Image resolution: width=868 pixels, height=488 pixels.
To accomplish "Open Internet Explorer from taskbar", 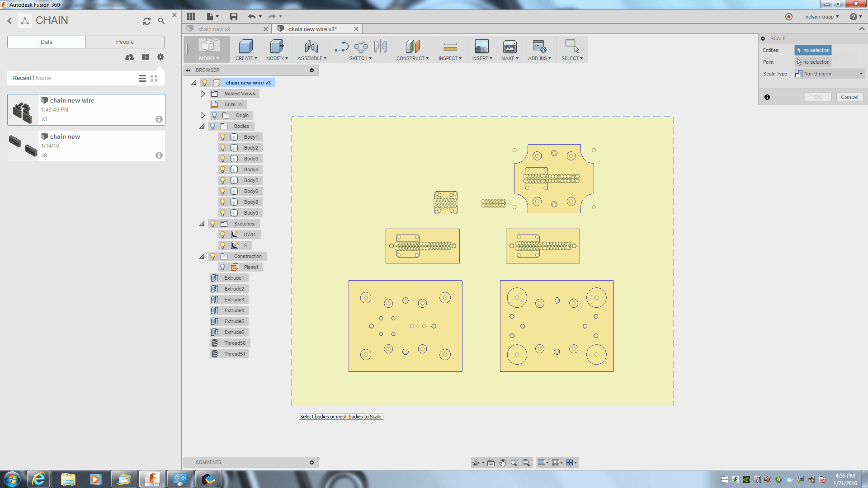I will pyautogui.click(x=39, y=479).
